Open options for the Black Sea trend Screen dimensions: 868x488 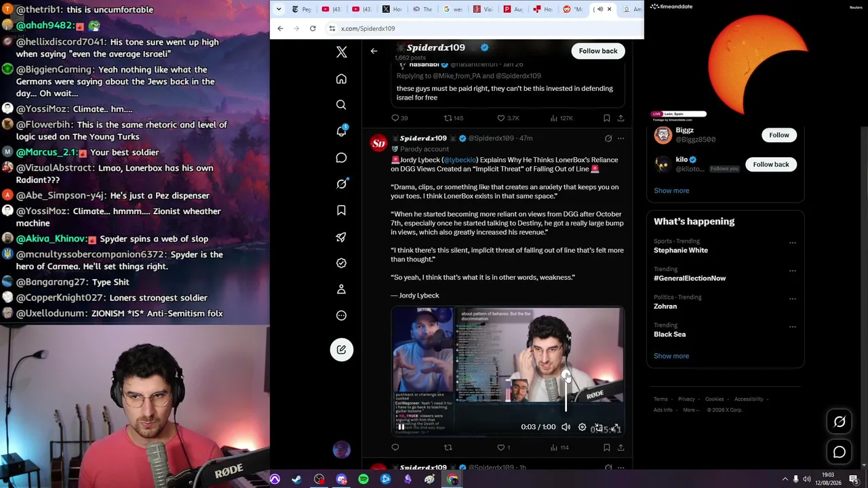pyautogui.click(x=792, y=327)
